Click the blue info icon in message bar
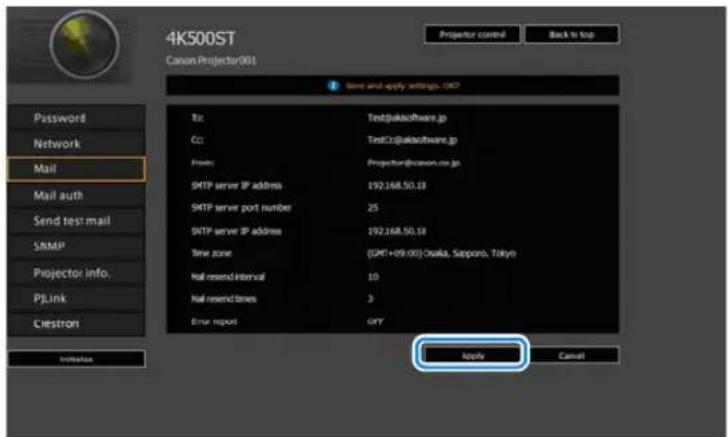 (333, 86)
